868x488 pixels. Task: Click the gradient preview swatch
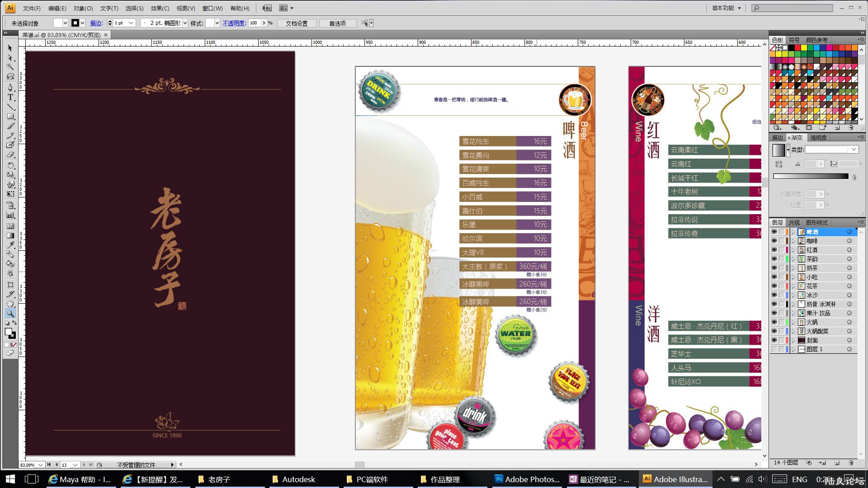[778, 150]
